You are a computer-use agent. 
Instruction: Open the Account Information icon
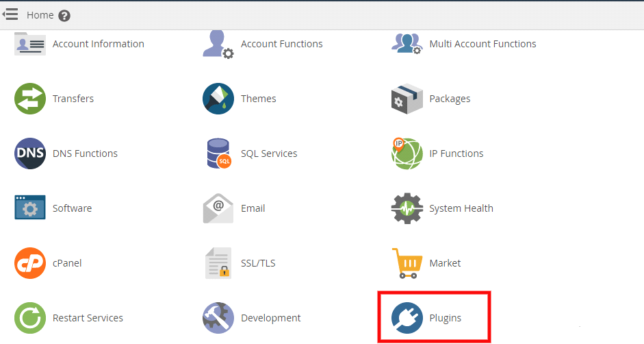pos(30,44)
